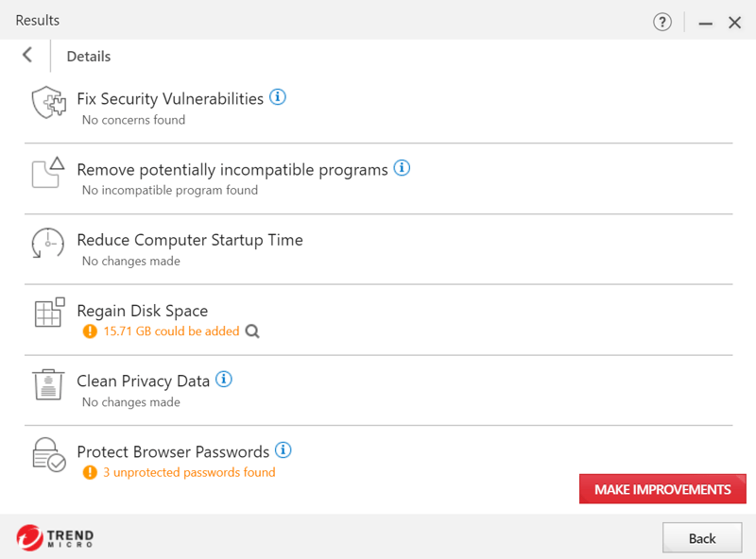Click the Back button
756x559 pixels.
702,538
